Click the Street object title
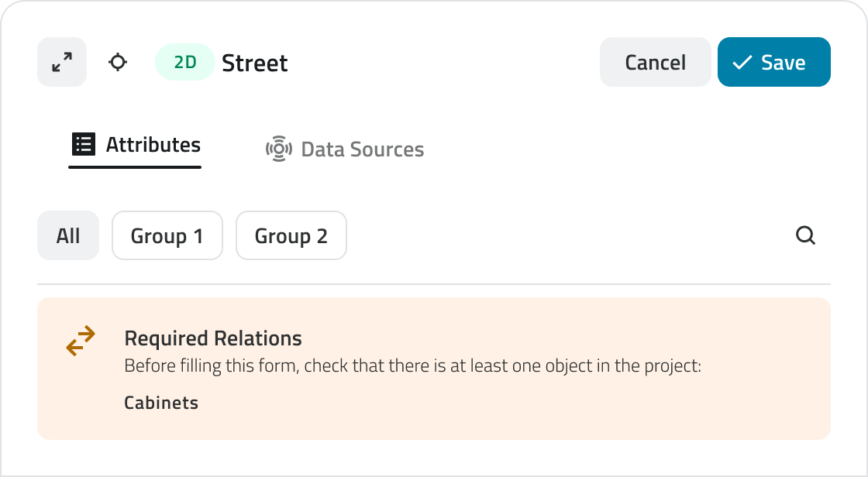 click(255, 63)
